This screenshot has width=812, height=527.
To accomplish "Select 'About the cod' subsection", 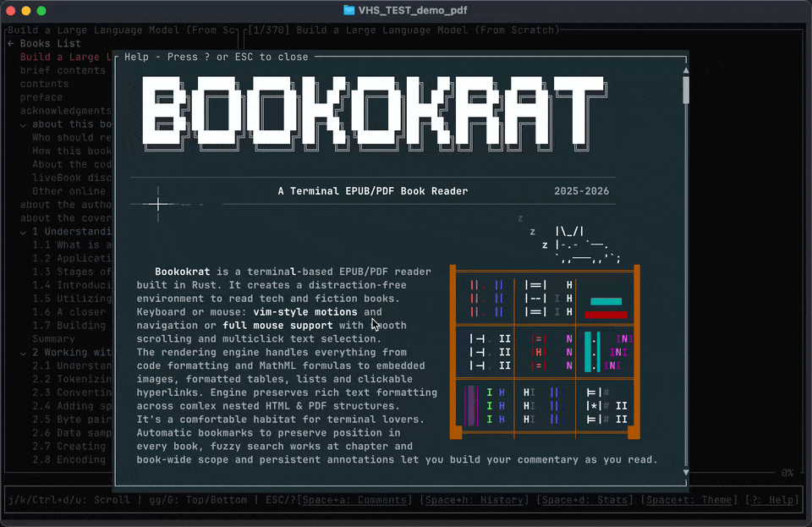I will point(72,165).
